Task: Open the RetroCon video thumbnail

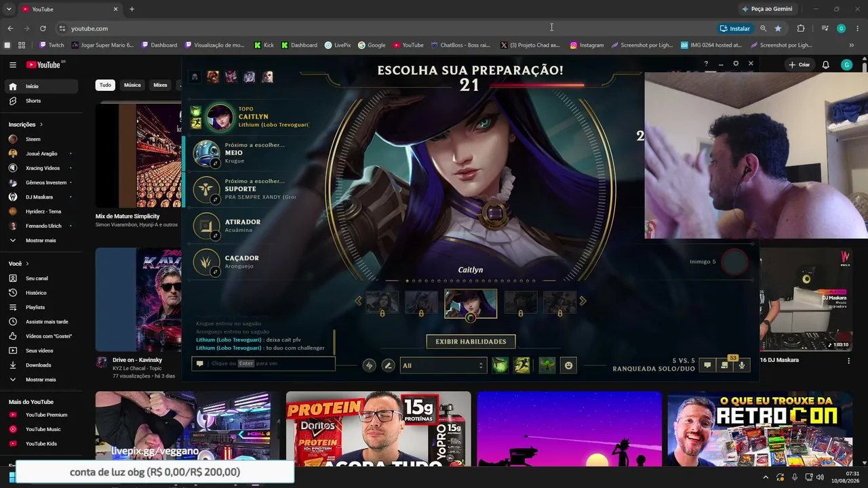Action: click(759, 429)
